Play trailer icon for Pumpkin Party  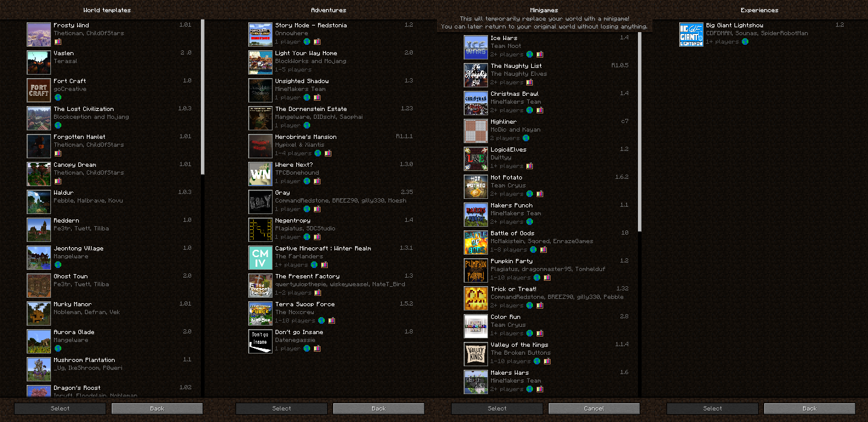click(x=547, y=278)
